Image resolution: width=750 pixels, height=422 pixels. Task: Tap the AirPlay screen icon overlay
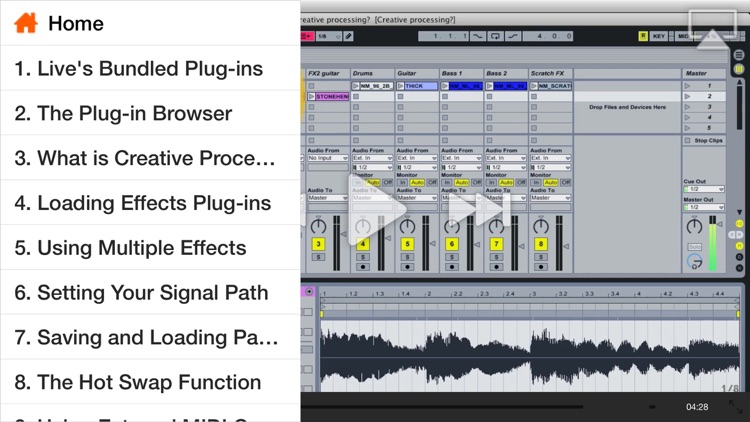point(712,29)
